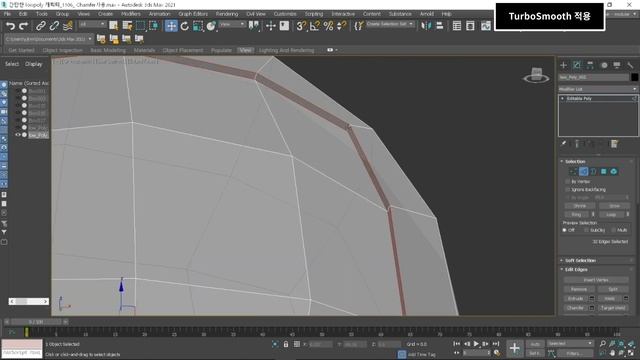
Task: Open the Animation menu
Action: (x=159, y=14)
